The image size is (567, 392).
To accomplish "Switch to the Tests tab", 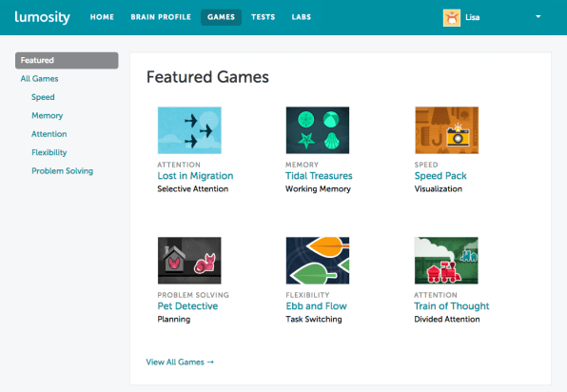I will click(264, 17).
